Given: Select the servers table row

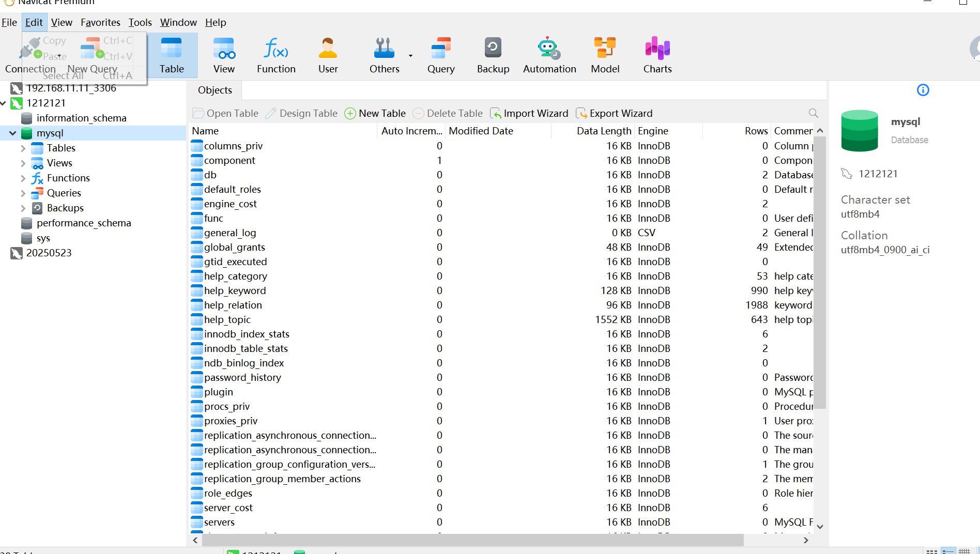Looking at the screenshot, I should coord(501,522).
